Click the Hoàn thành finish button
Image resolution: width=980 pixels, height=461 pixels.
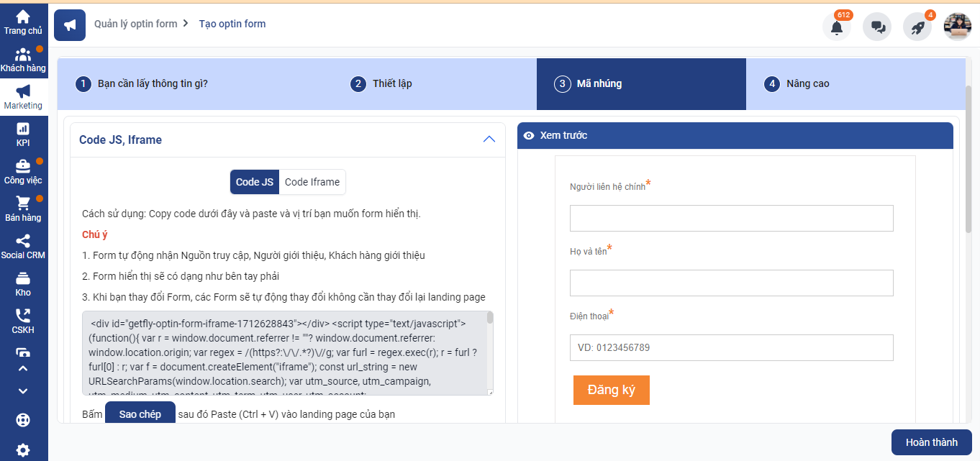click(931, 442)
